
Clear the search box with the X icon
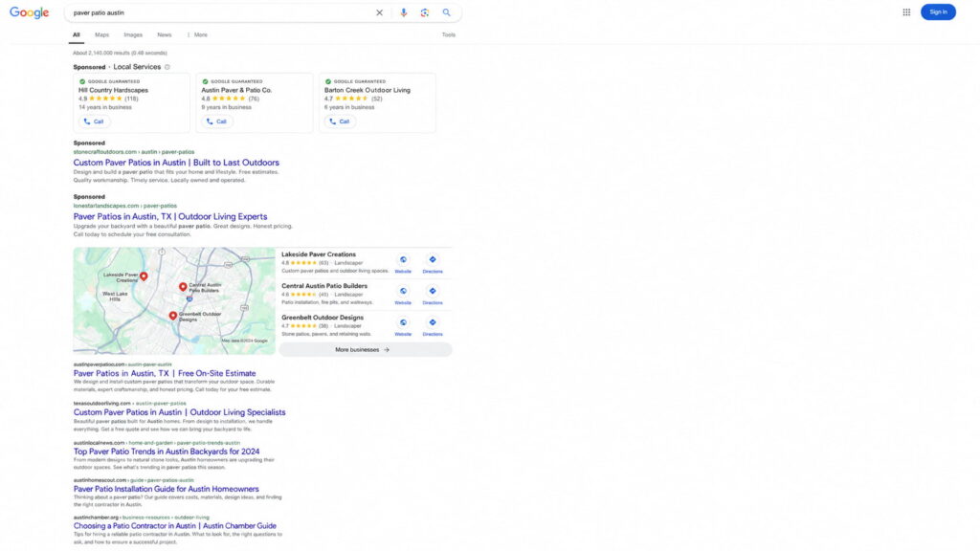click(x=379, y=12)
